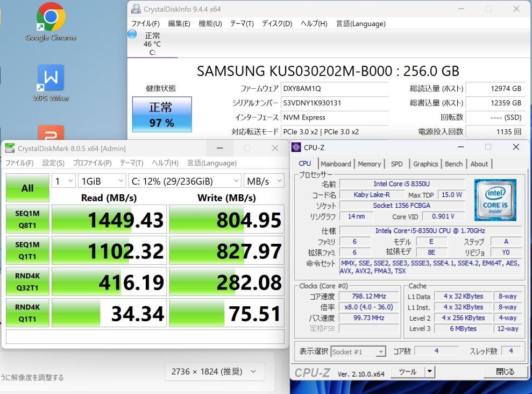Switch to the Memory tab in CPU-Z
Image resolution: width=532 pixels, height=394 pixels.
click(x=369, y=164)
